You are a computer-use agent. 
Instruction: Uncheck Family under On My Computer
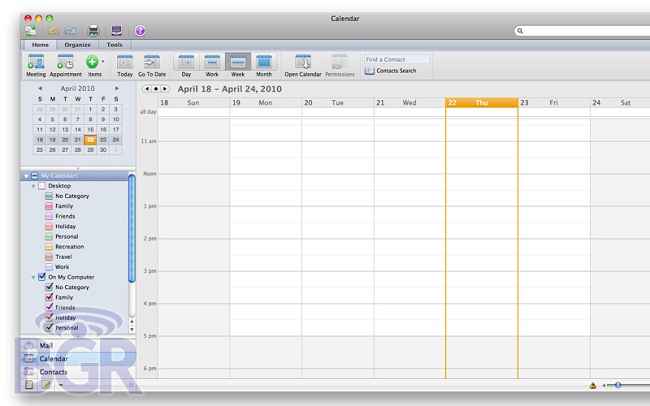(x=49, y=297)
